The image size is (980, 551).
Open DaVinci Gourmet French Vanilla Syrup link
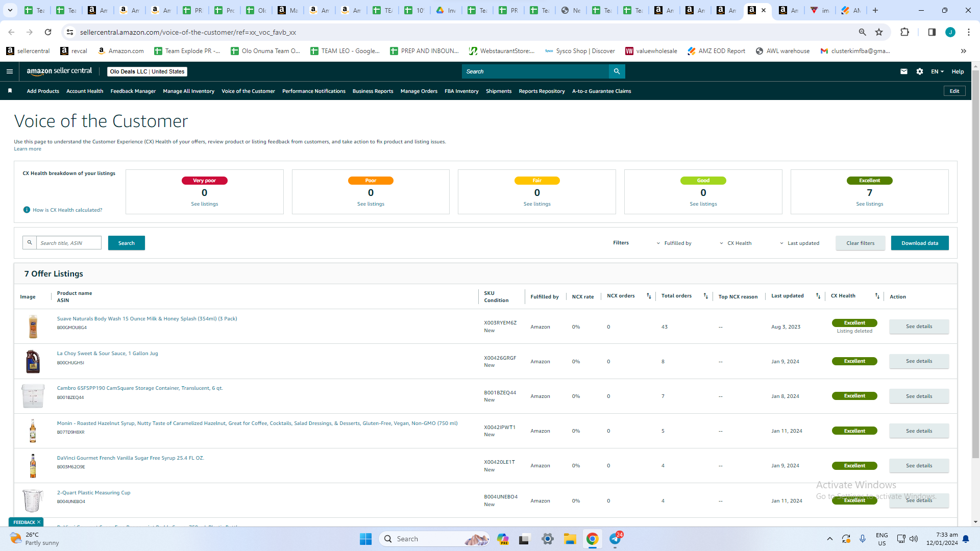[130, 458]
